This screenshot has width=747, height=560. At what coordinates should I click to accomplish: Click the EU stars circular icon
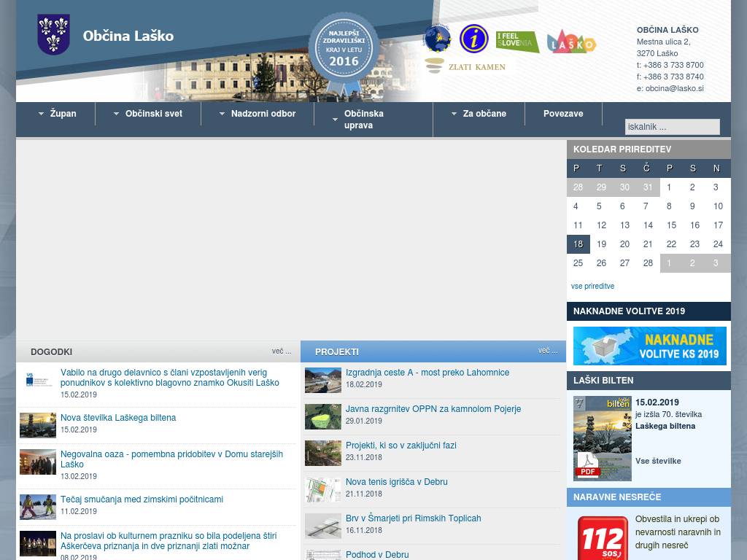(x=438, y=39)
